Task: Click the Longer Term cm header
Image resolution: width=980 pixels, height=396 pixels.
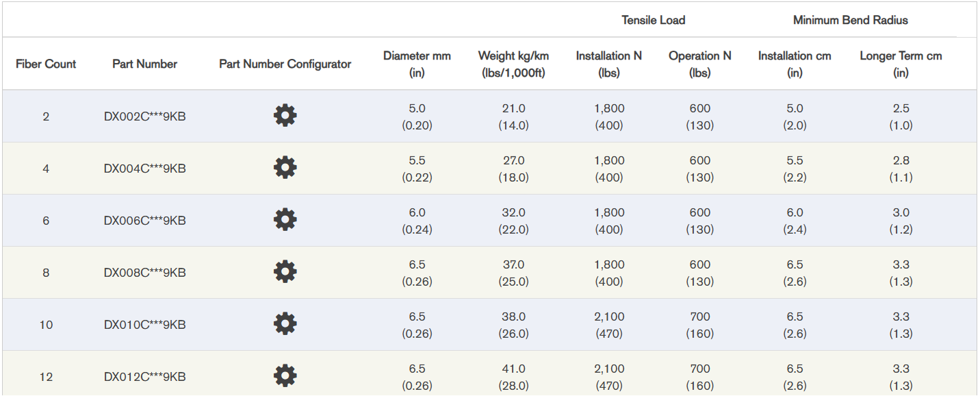Action: (901, 64)
